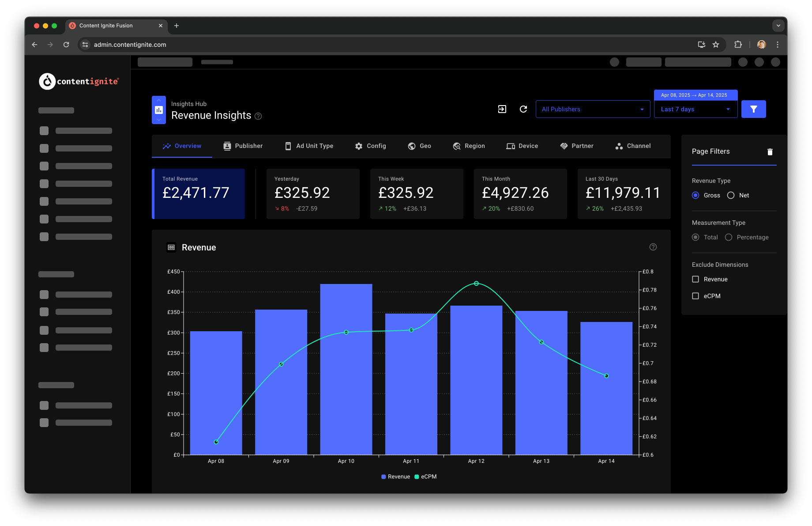Open the Config tab
The image size is (812, 526).
pos(371,146)
